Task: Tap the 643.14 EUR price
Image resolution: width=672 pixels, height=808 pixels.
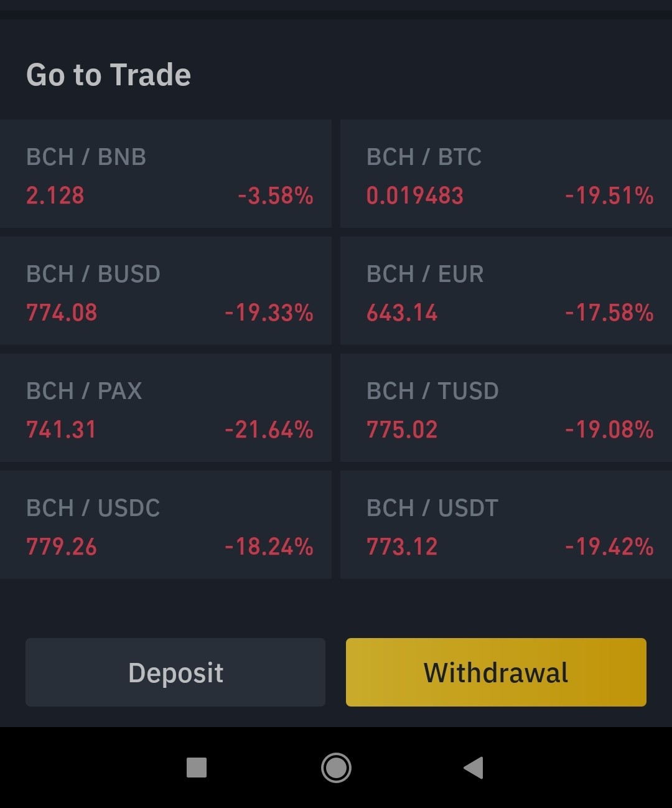Action: (x=402, y=312)
